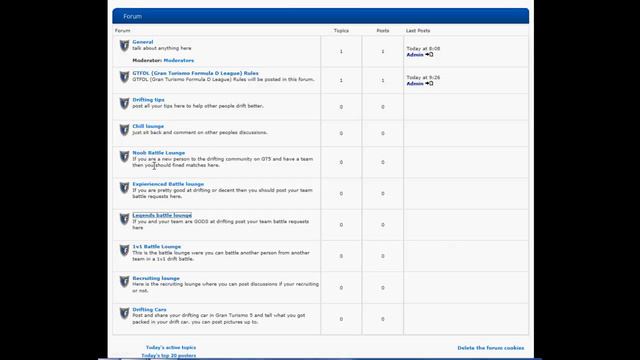Click the shield icon beside Noob Battle Lounge
Image resolution: width=640 pixels, height=360 pixels.
pos(124,156)
